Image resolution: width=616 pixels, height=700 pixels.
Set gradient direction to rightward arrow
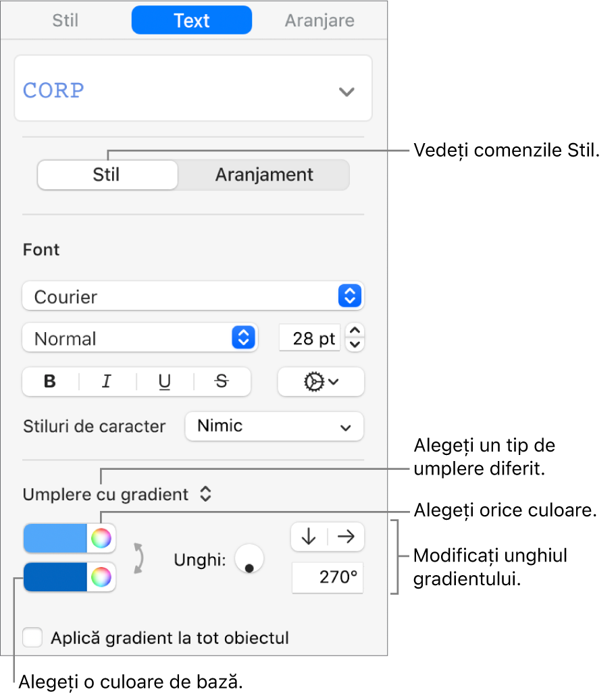point(346,536)
